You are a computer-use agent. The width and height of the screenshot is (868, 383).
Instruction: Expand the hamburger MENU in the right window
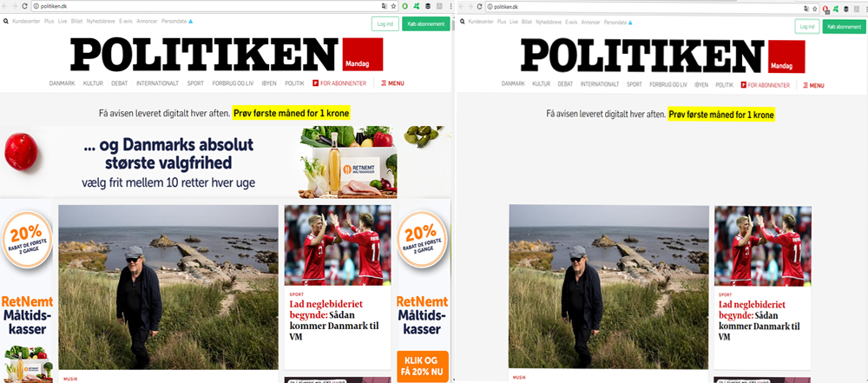click(813, 85)
